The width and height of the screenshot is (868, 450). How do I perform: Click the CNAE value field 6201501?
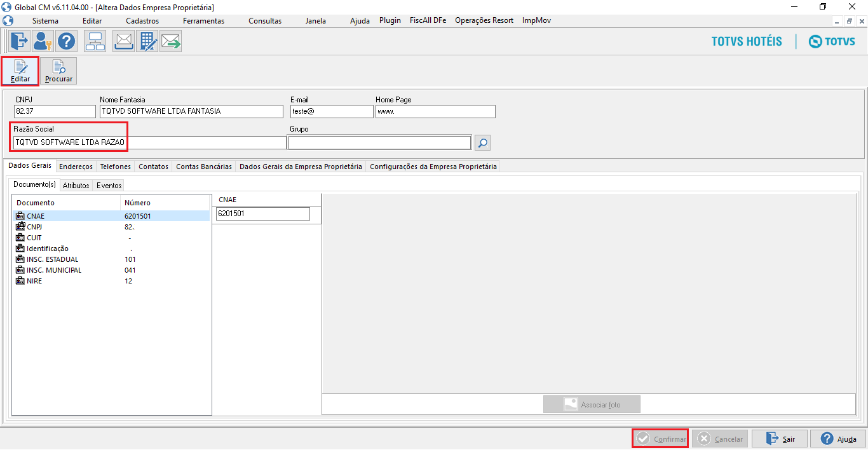coord(263,214)
